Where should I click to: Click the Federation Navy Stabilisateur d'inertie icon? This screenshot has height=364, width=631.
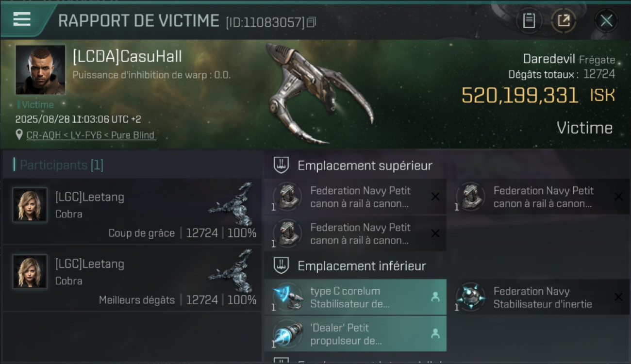(x=470, y=297)
